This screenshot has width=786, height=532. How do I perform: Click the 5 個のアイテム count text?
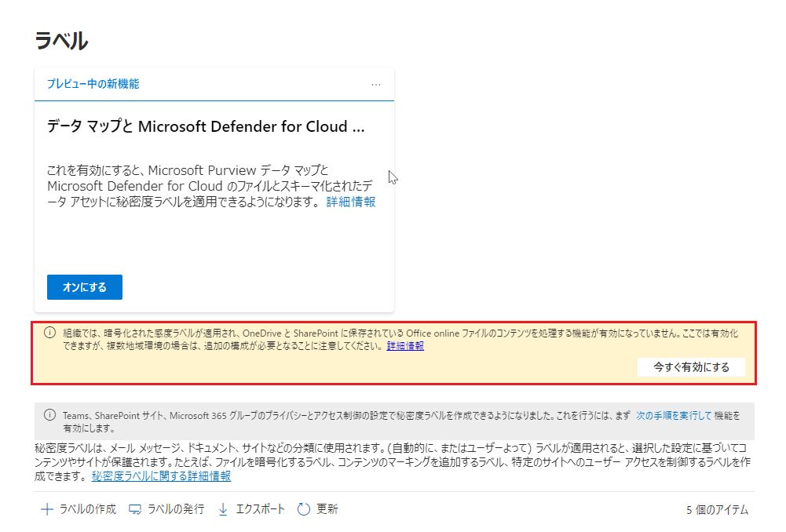(x=717, y=510)
